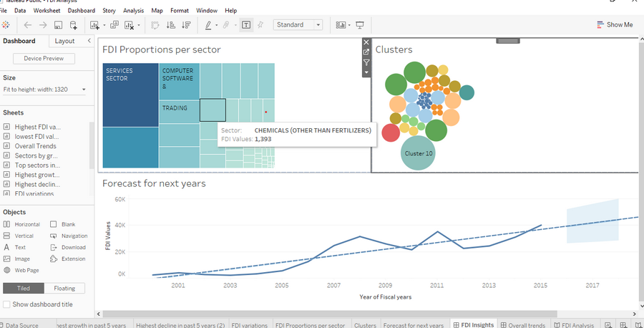Open the dashboard Size dropdown
Image resolution: width=644 pixels, height=328 pixels.
point(44,90)
